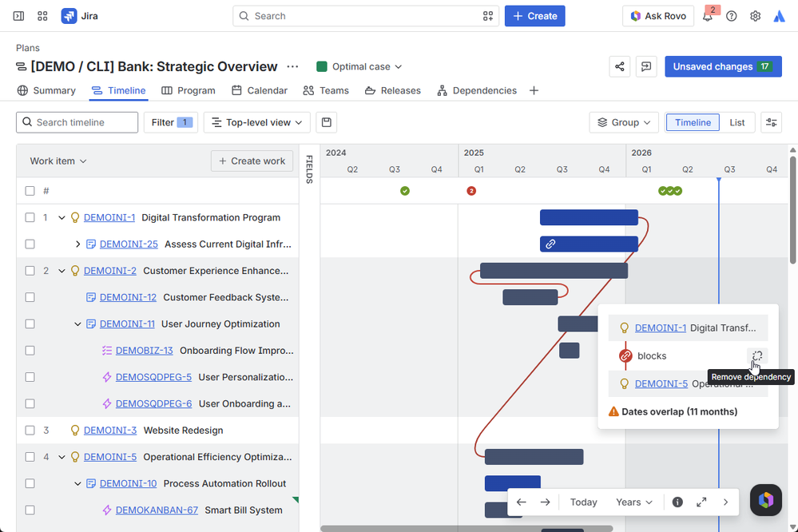This screenshot has height=532, width=798.
Task: Click the Remove dependency icon next to blocks
Action: [x=757, y=355]
